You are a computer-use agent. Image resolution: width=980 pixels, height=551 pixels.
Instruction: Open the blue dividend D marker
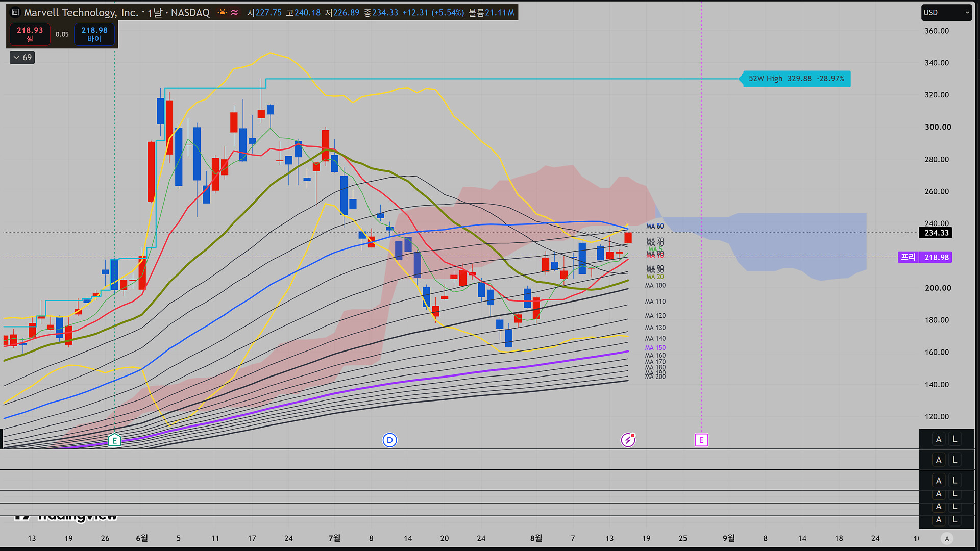[389, 440]
